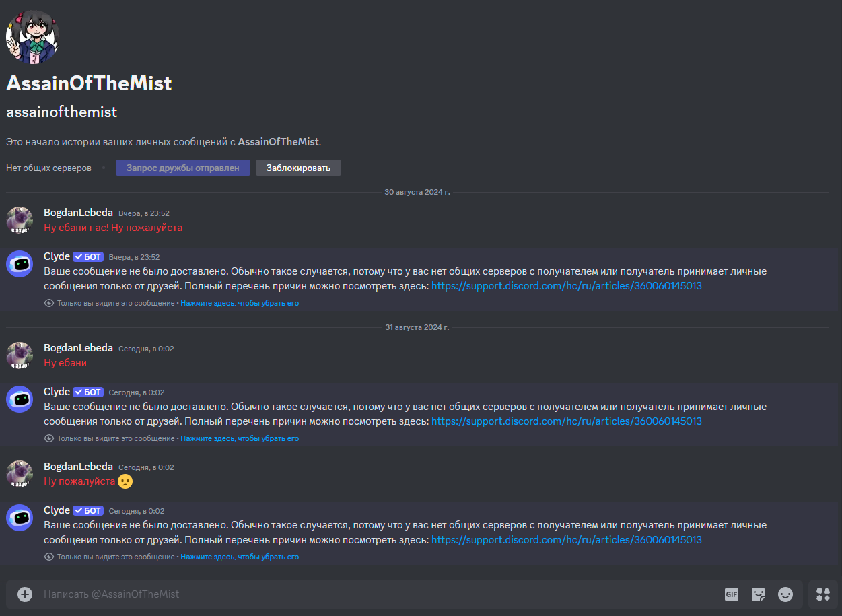
Task: Click the sad face emoji in BogdanLebeda's last message
Action: 125,481
